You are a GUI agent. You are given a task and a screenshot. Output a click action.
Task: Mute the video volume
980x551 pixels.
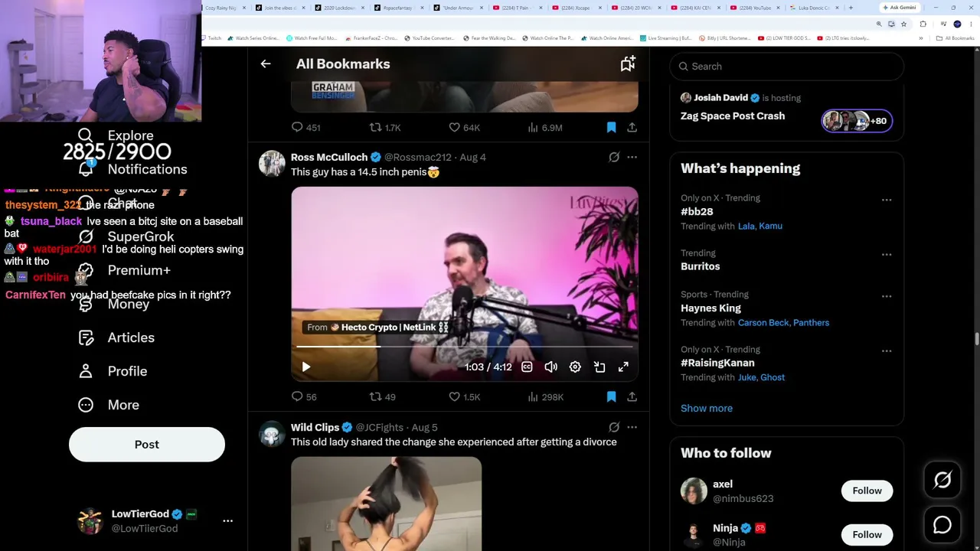[x=550, y=367]
